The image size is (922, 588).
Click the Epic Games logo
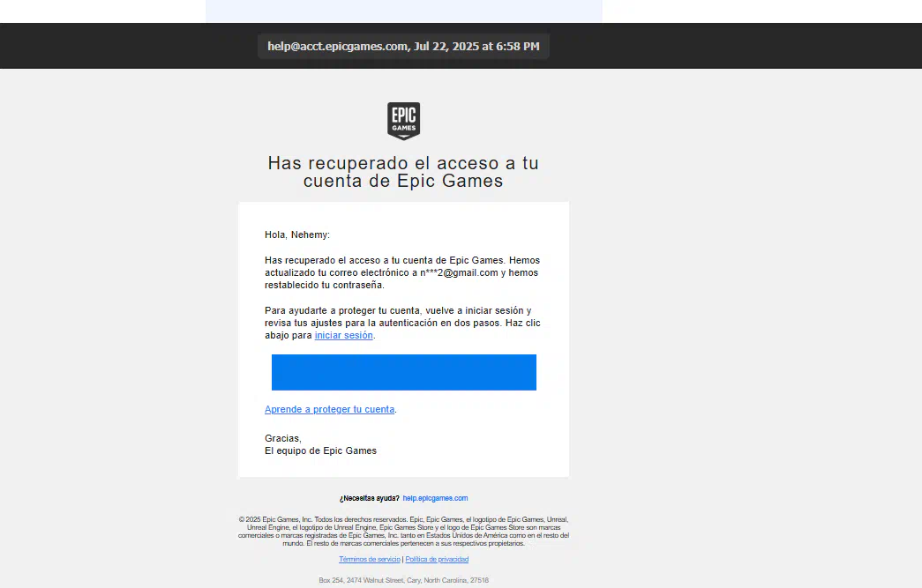click(x=403, y=121)
